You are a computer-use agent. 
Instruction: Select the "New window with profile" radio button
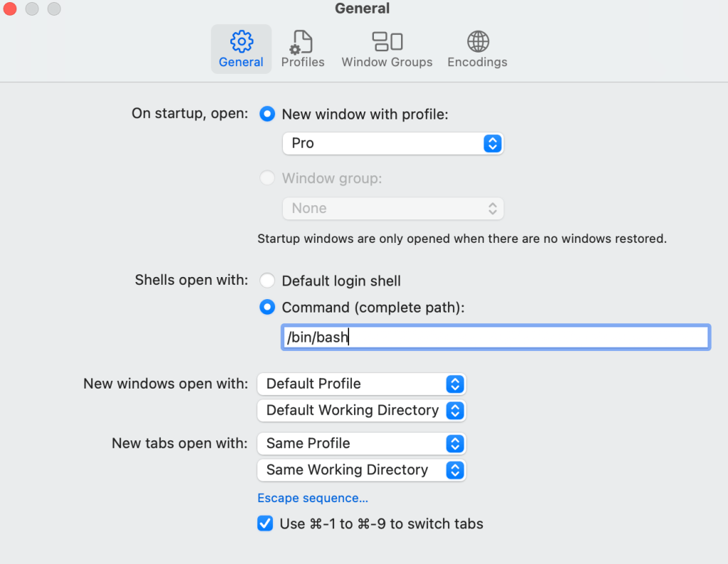point(267,114)
